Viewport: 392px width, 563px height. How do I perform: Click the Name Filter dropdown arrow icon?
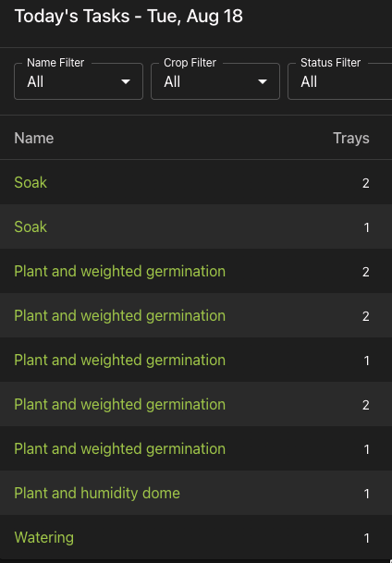tap(126, 82)
